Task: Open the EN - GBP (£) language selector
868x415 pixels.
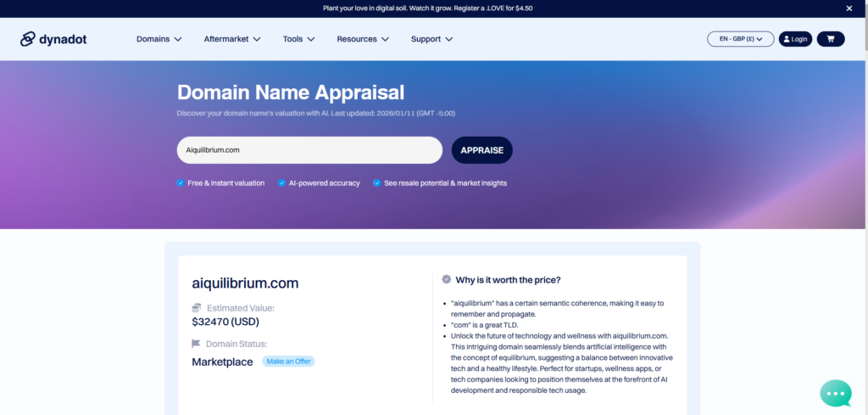Action: point(740,39)
